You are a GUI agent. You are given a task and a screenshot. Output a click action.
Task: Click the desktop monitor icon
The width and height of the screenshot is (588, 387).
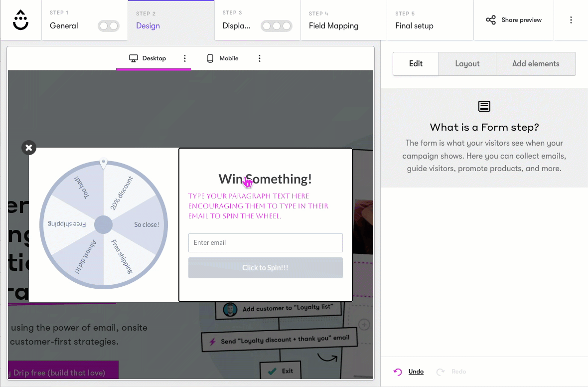(x=134, y=58)
